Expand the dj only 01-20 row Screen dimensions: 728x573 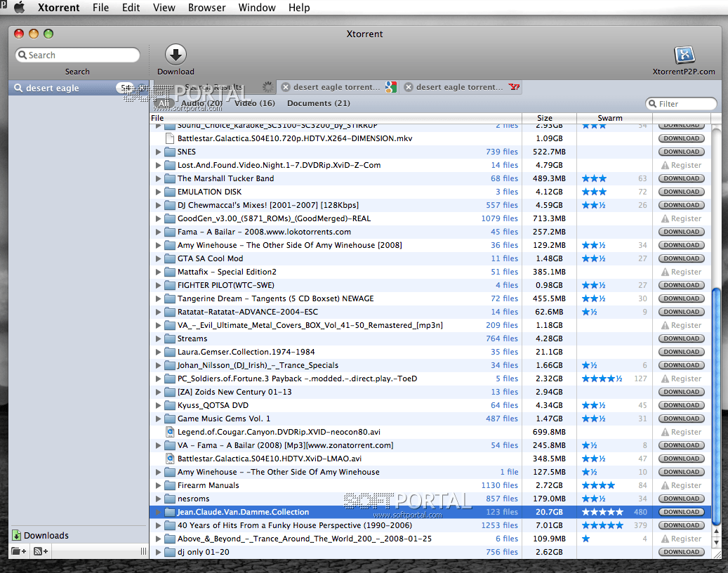click(159, 552)
